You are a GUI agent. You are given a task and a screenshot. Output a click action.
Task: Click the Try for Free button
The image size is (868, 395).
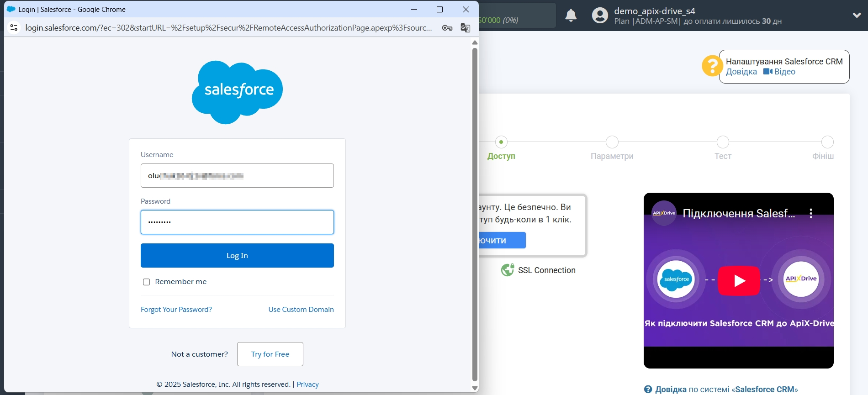270,354
